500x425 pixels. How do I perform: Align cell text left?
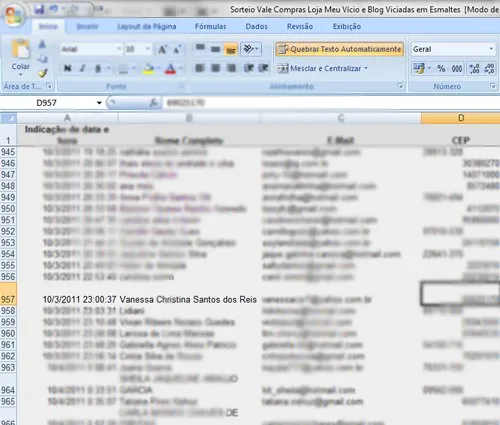pos(200,68)
